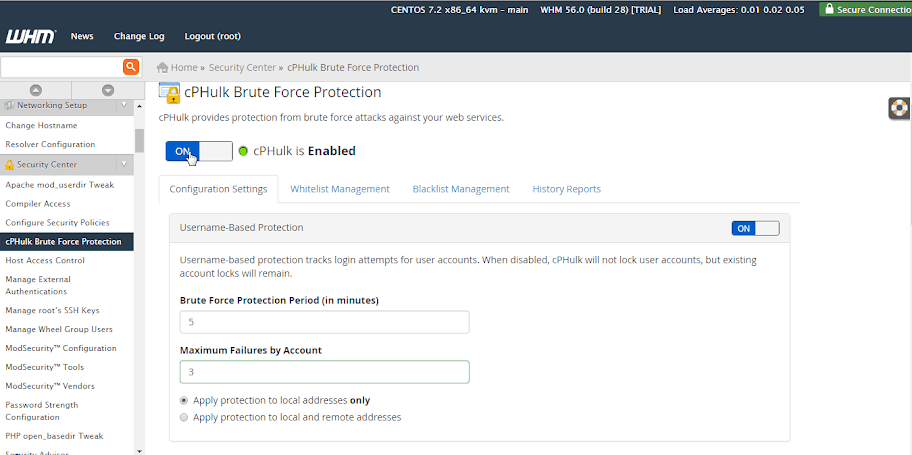
Task: Open ModSecurity Tools
Action: point(44,367)
